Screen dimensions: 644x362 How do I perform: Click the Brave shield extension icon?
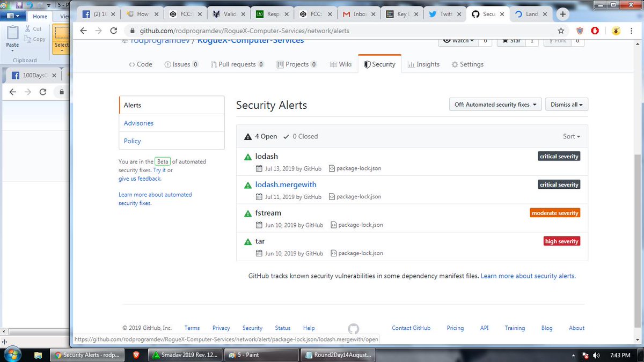[x=580, y=31]
